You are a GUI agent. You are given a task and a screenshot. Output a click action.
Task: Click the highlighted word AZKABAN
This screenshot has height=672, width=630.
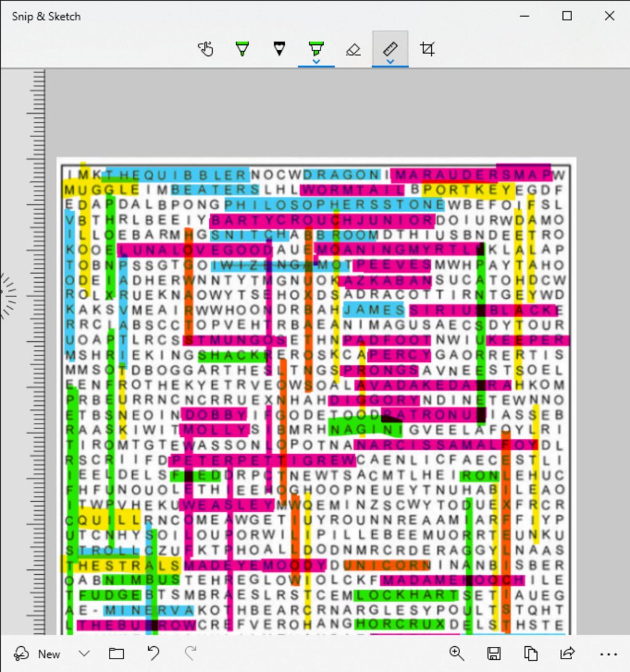tap(385, 280)
